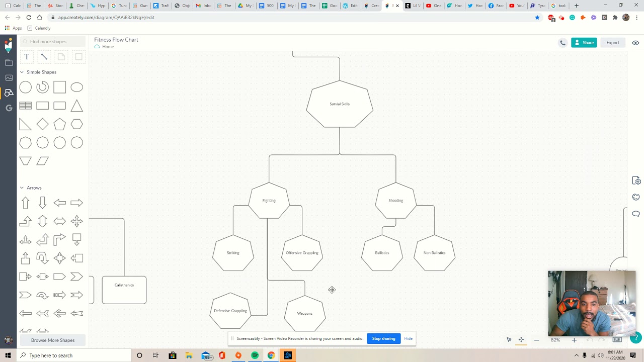The image size is (644, 362).
Task: Select the shapes library sidebar icon
Action: [9, 93]
